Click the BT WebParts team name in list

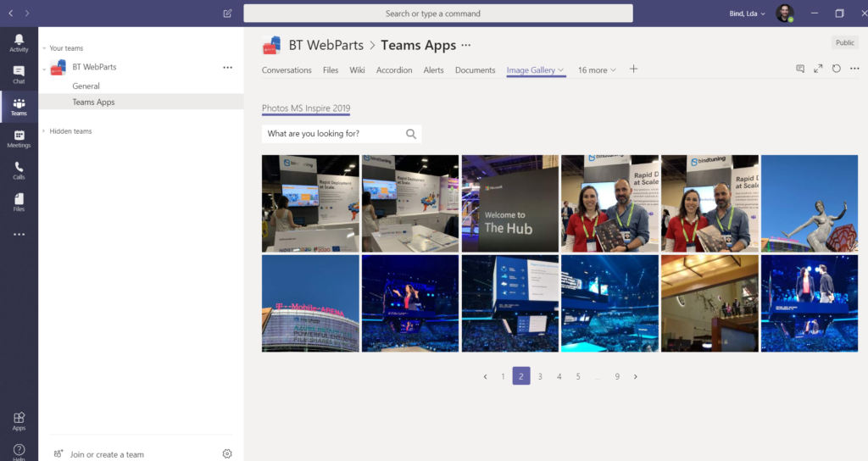tap(95, 67)
